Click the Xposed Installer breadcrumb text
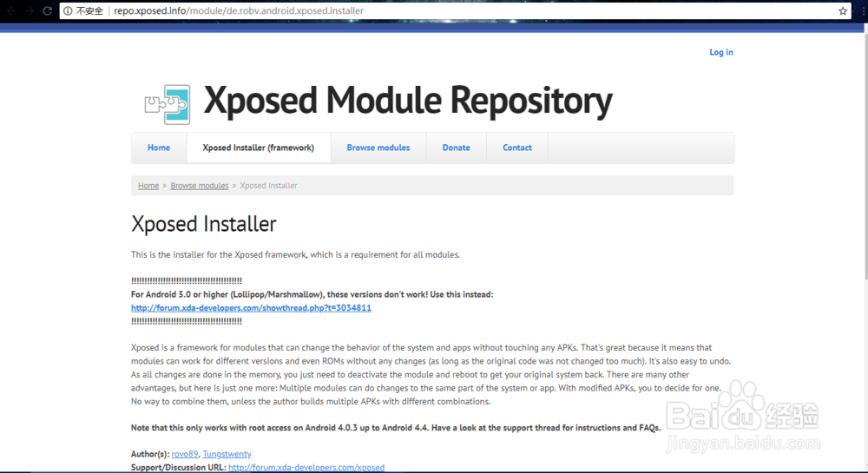This screenshot has width=868, height=473. [x=268, y=186]
